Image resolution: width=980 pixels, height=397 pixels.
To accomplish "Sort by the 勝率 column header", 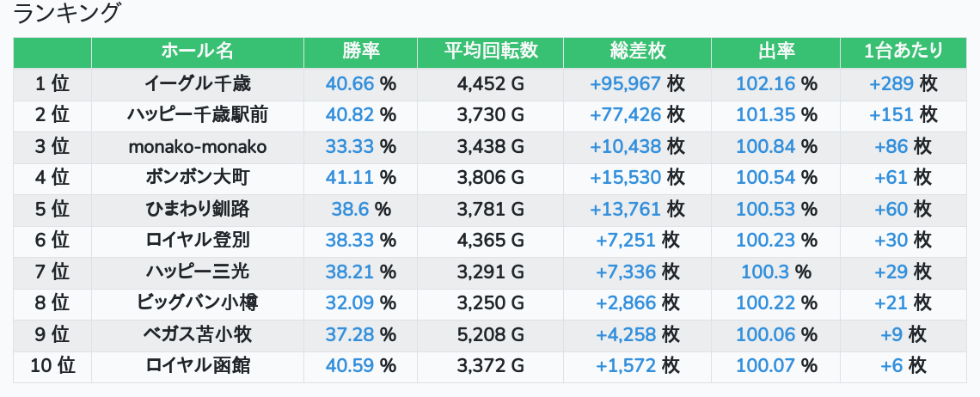I will [360, 52].
